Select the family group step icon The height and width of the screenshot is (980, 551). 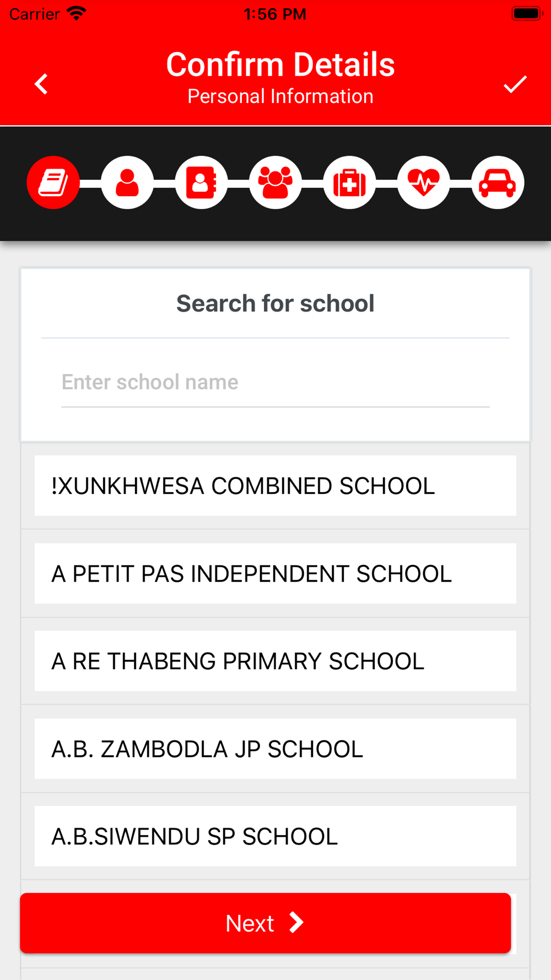(x=275, y=182)
